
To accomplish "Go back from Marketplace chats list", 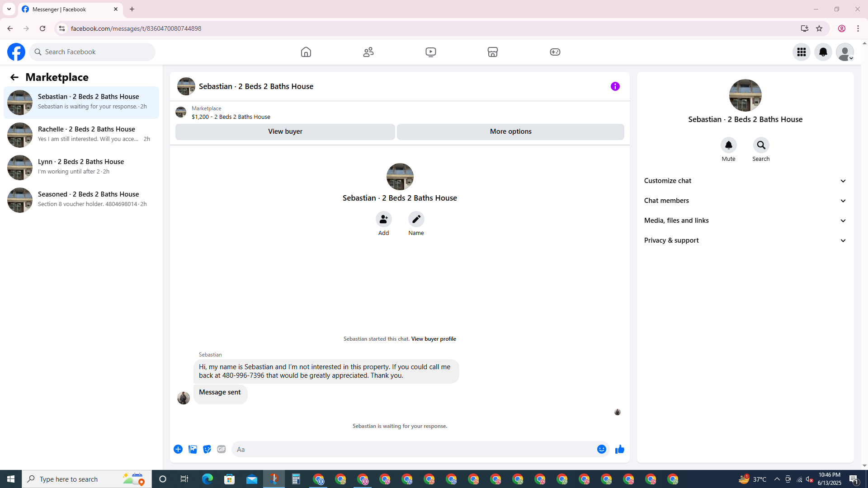I will point(14,77).
